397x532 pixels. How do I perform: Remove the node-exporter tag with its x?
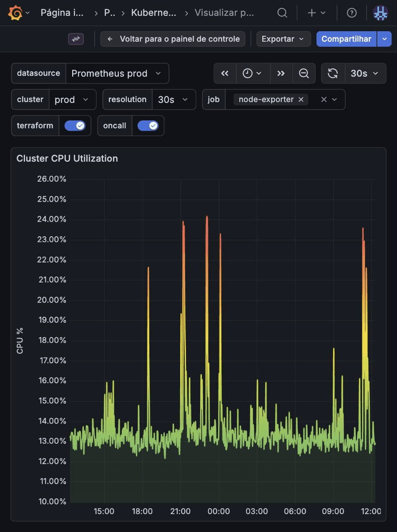coord(301,100)
